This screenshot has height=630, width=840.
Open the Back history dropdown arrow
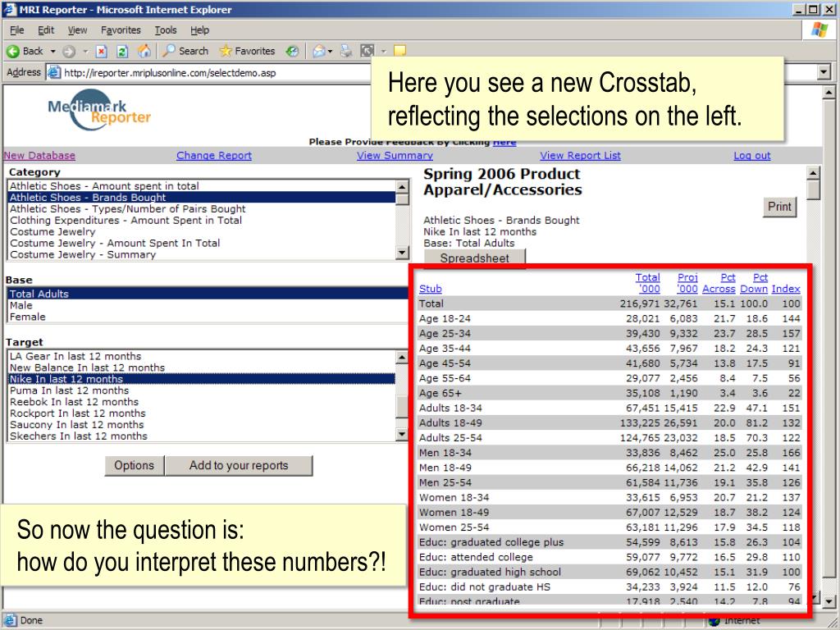pyautogui.click(x=53, y=52)
